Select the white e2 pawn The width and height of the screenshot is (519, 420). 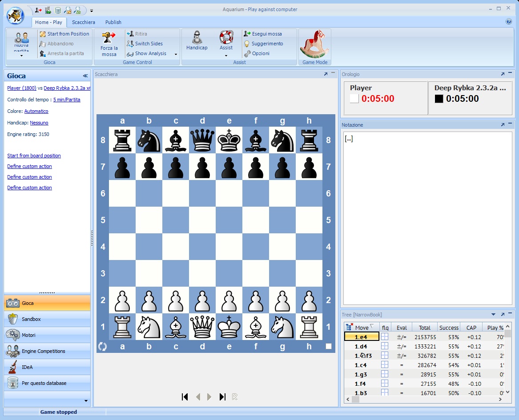pos(229,300)
